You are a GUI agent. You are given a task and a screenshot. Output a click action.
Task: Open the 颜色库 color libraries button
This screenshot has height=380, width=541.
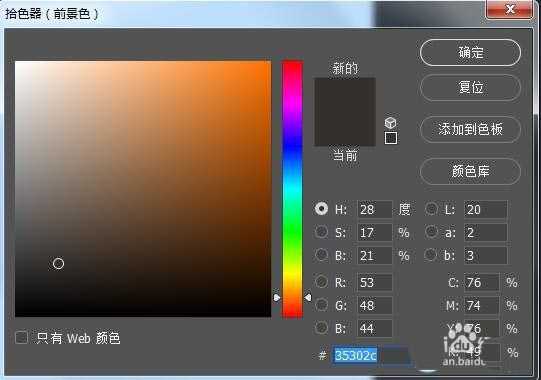click(x=470, y=171)
